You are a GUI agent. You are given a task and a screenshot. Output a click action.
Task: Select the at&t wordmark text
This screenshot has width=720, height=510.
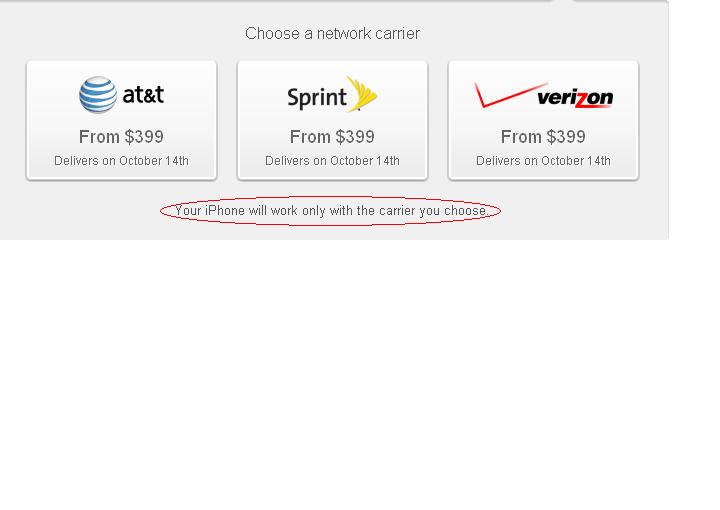(x=143, y=95)
